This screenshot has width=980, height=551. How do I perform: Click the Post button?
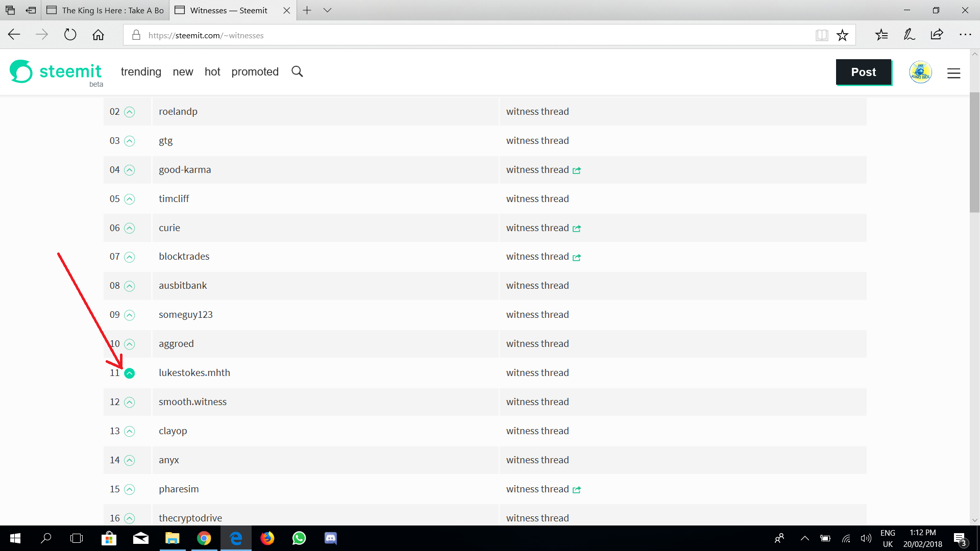[863, 72]
